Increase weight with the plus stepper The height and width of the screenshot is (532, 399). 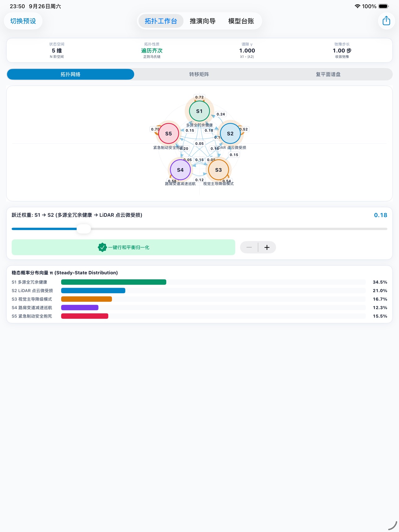[267, 247]
